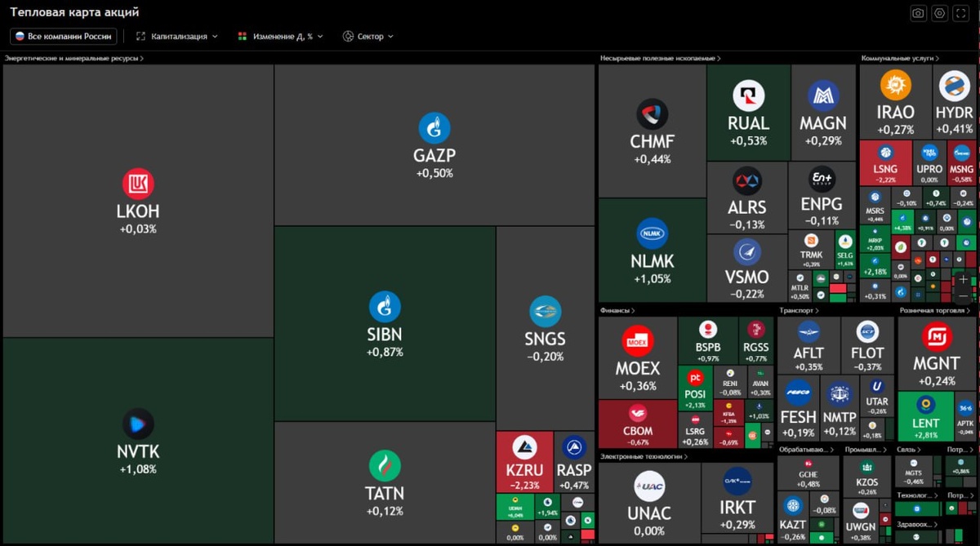This screenshot has width=980, height=546.
Task: Open the UTAR tile
Action: tap(877, 395)
